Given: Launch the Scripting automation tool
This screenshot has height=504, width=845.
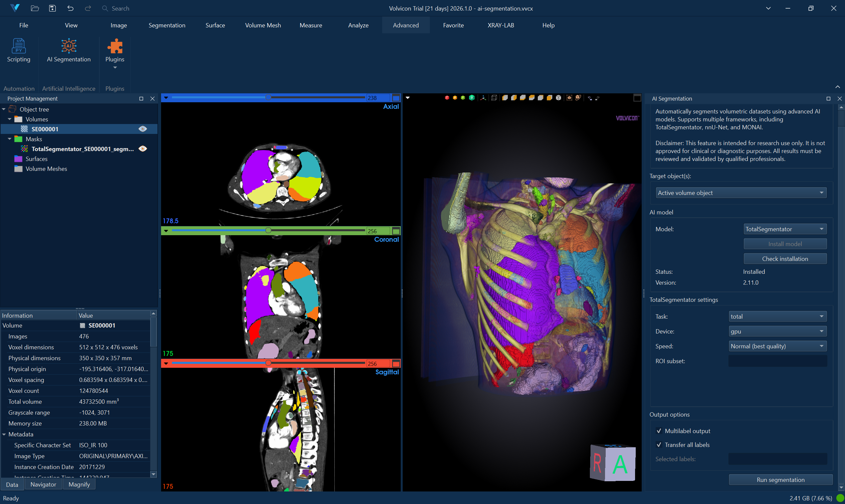Looking at the screenshot, I should click(19, 50).
